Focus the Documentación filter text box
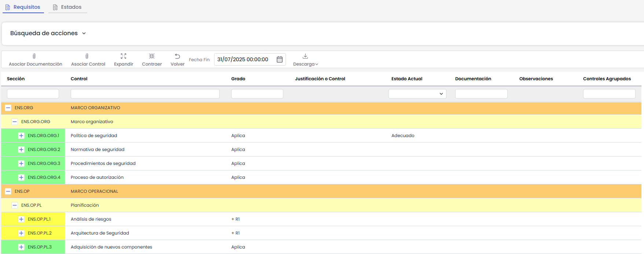 (481, 94)
